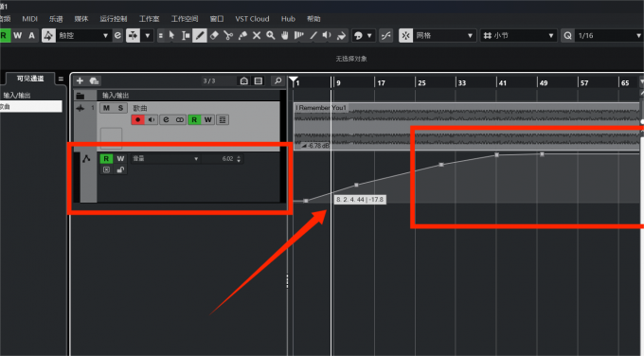Open the VST Cloud menu

tap(252, 19)
